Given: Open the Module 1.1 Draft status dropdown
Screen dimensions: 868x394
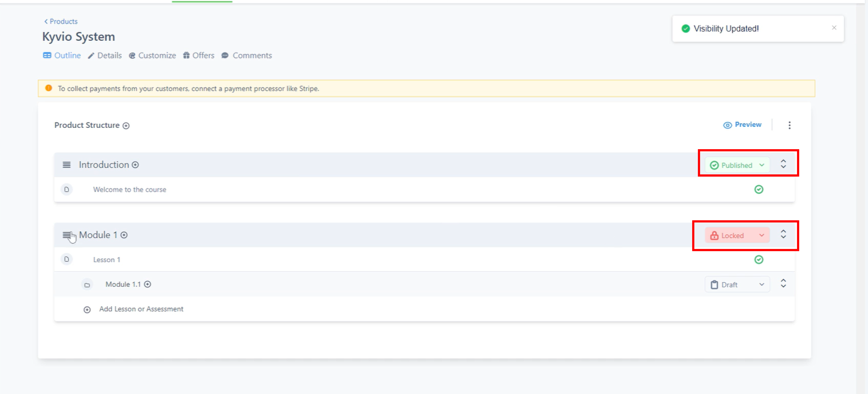Looking at the screenshot, I should 737,284.
